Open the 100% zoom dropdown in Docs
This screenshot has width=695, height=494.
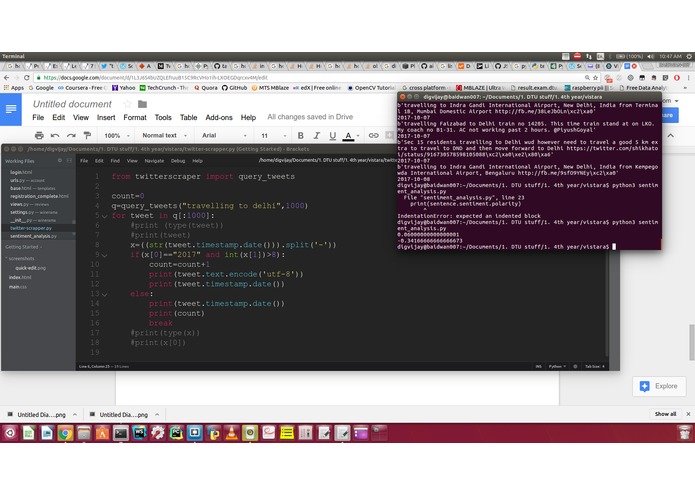click(117, 136)
